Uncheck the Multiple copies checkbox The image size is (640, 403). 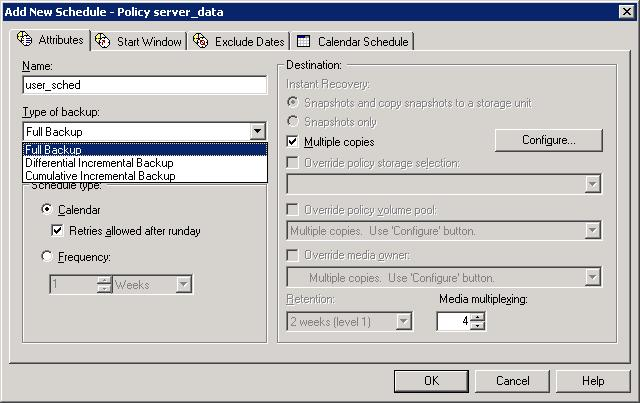(x=293, y=142)
